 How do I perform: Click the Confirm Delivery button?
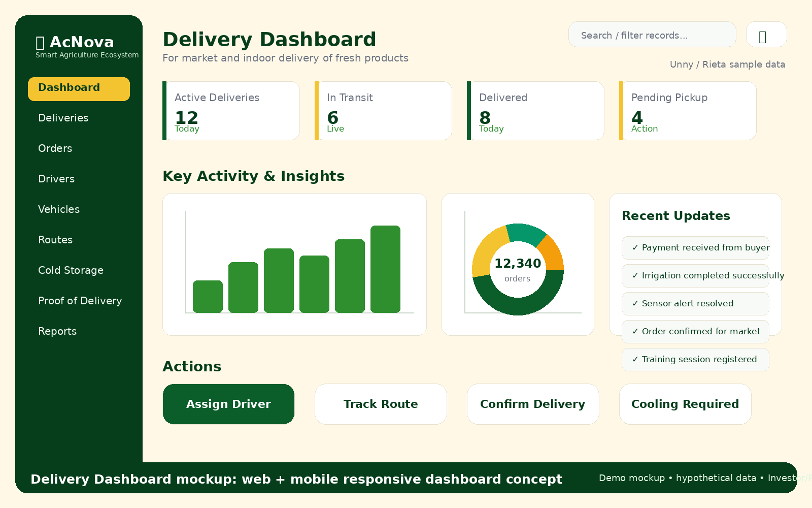tap(533, 404)
